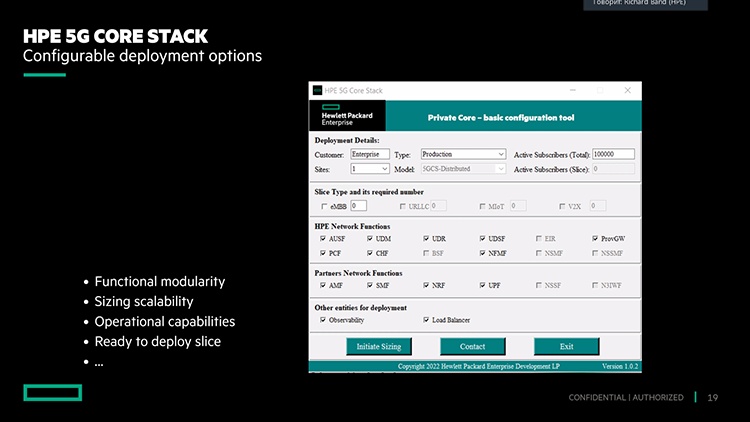Click the Contact button

[473, 346]
